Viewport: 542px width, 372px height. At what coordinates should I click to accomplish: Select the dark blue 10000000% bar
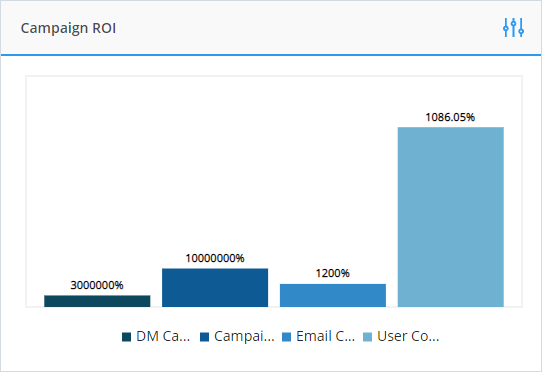tap(215, 288)
